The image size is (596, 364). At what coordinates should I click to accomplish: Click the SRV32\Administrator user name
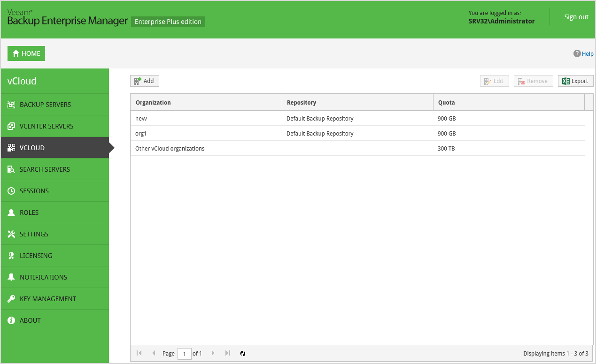502,21
